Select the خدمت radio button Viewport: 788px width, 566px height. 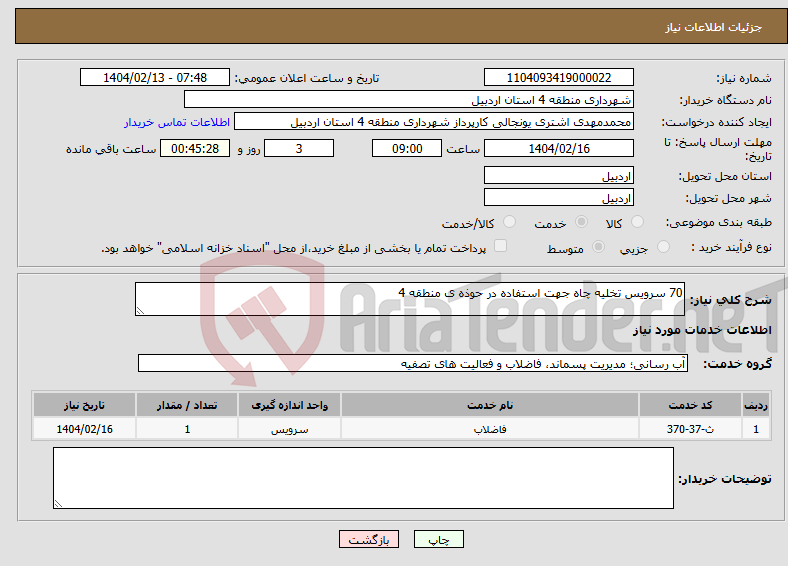coord(581,222)
